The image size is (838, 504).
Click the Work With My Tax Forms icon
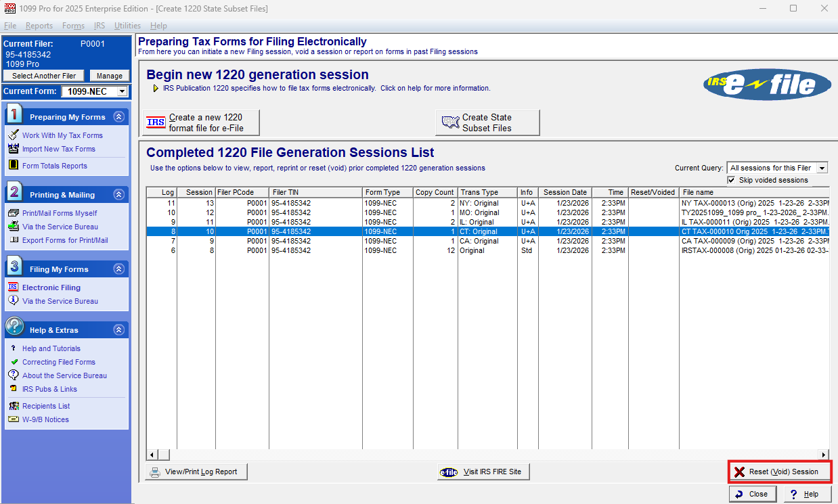[14, 135]
